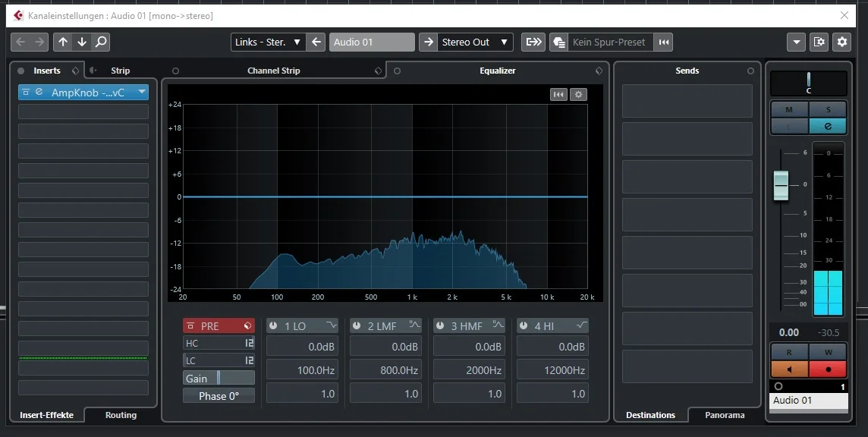Open the AmpKnob insert dropdown arrow
This screenshot has width=868, height=437.
(142, 92)
